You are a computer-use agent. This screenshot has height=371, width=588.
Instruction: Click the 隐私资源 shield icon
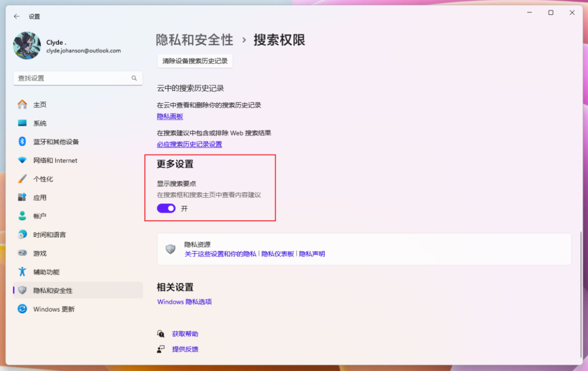pyautogui.click(x=170, y=249)
